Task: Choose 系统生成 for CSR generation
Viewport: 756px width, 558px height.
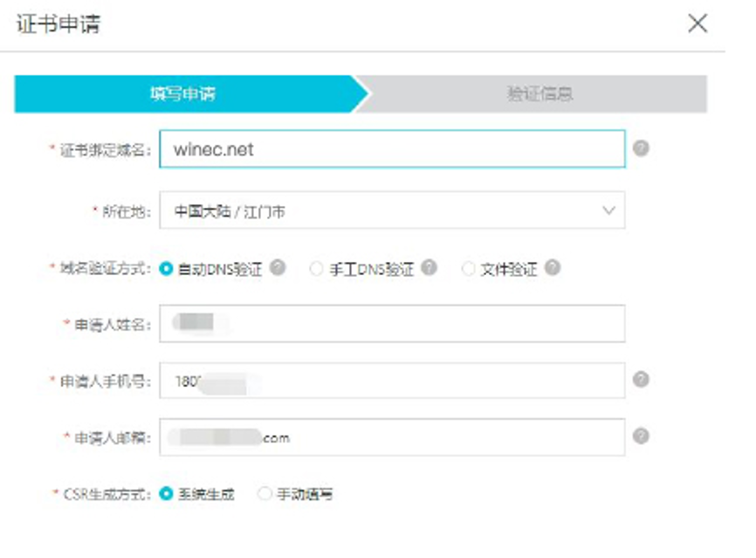Action: (166, 493)
